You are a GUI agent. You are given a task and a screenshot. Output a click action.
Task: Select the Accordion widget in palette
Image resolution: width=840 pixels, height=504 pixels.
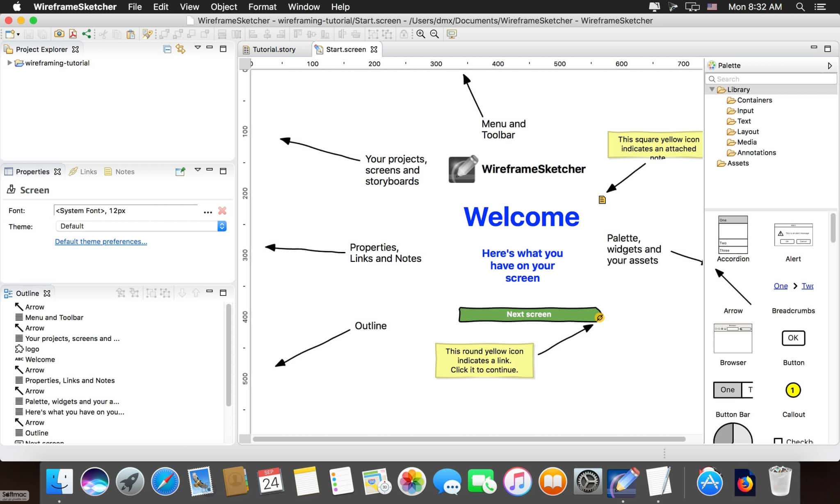pos(733,239)
